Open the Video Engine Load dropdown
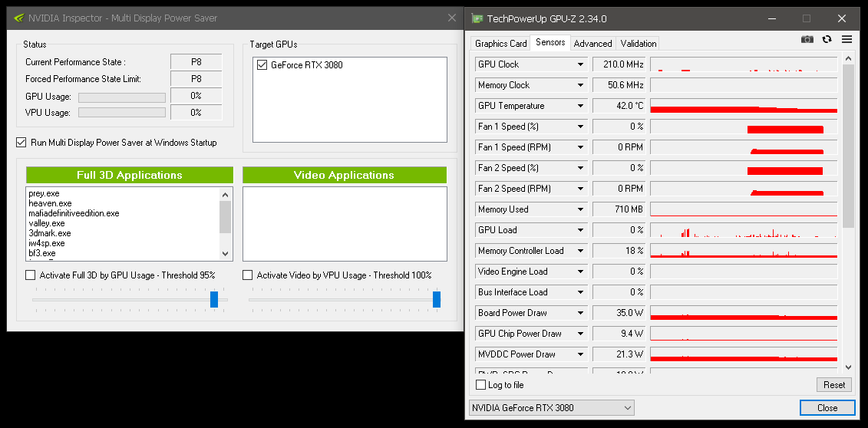868x428 pixels. [580, 272]
